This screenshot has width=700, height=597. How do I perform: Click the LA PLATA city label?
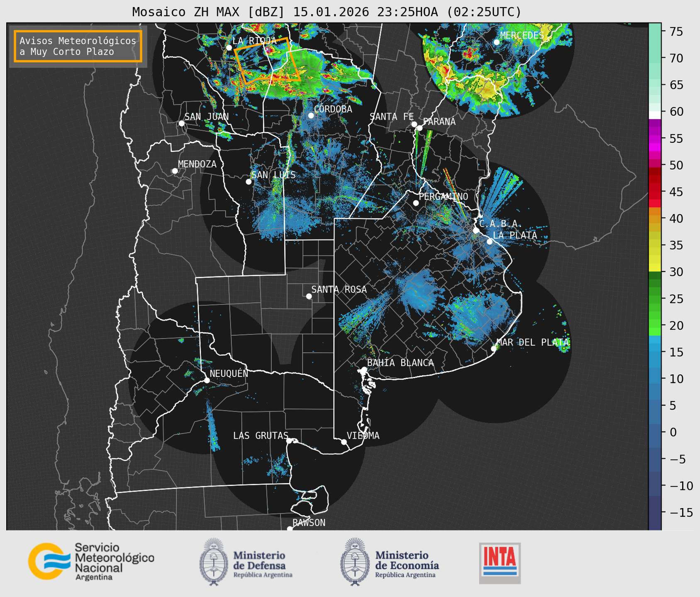click(515, 235)
